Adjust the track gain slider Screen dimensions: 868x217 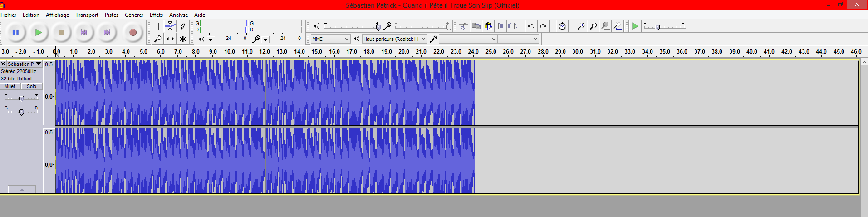coord(21,98)
